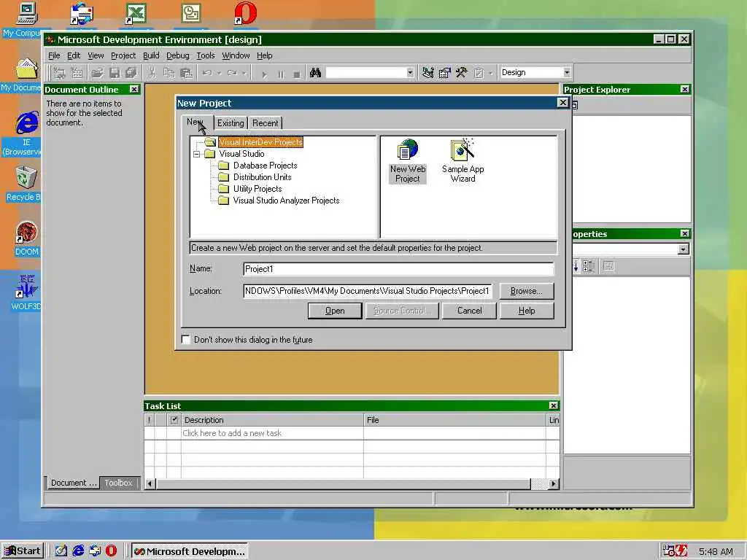Image resolution: width=747 pixels, height=560 pixels.
Task: Click Microsoft Development taskbar button
Action: [x=190, y=551]
